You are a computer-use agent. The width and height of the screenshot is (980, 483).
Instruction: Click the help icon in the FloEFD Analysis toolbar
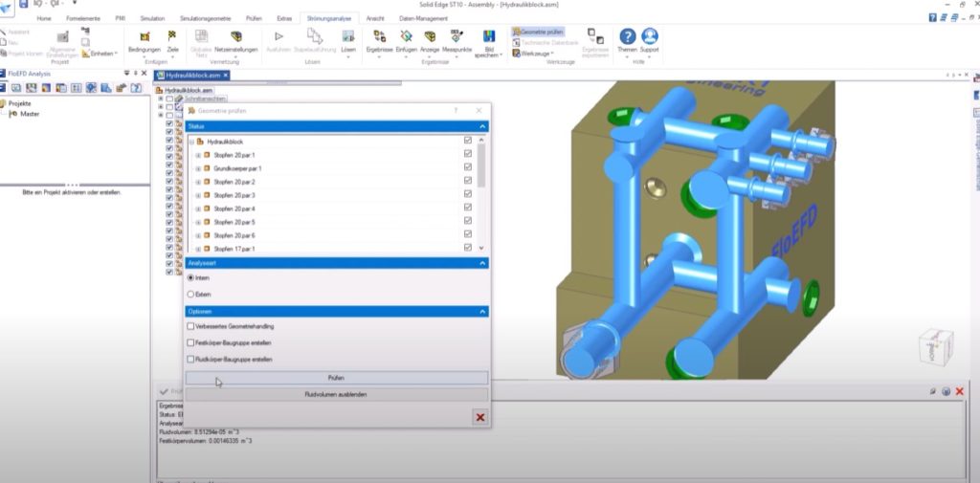136,88
